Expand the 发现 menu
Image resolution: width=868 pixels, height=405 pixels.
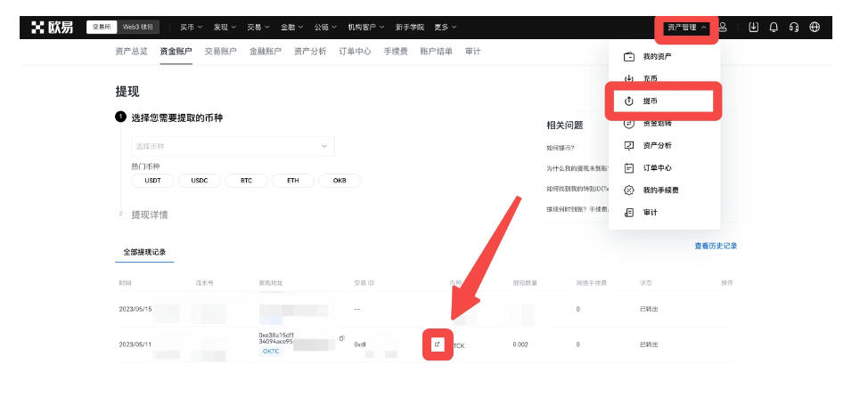tap(225, 27)
